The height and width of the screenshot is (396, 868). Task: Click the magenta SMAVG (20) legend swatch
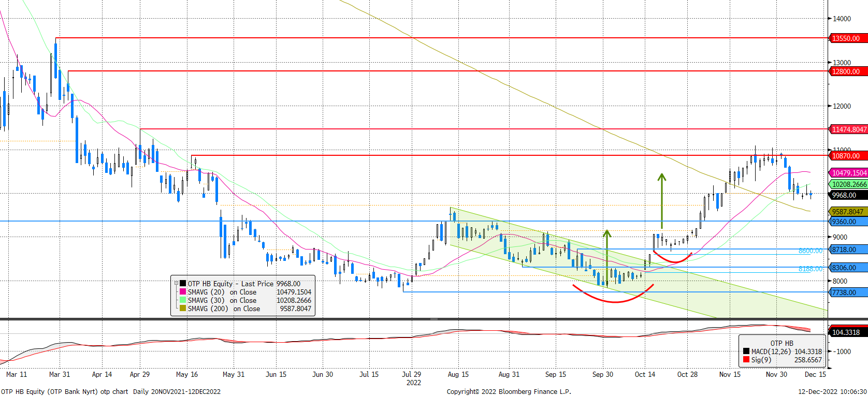point(183,292)
